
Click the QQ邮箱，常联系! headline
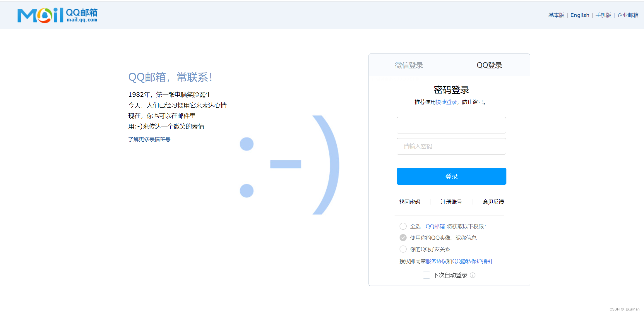(x=170, y=77)
